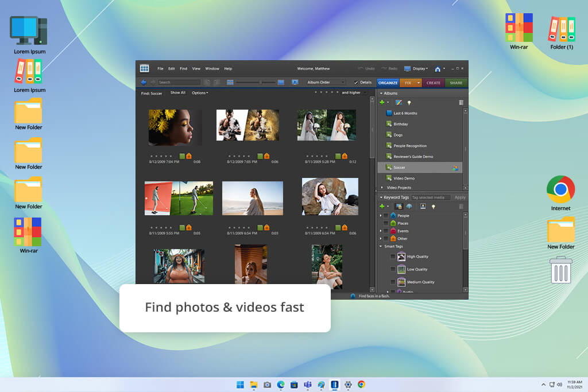Open the Fix tab dropdown arrow

pos(419,83)
